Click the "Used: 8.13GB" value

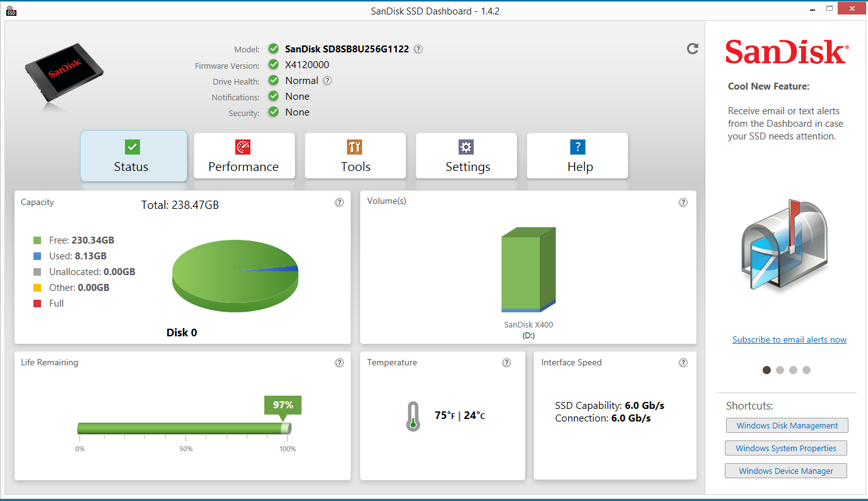78,256
